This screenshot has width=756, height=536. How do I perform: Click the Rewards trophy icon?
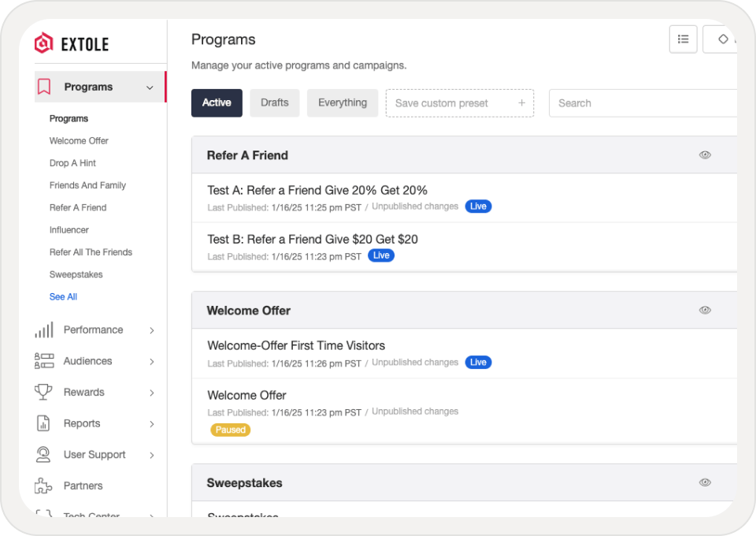point(43,392)
